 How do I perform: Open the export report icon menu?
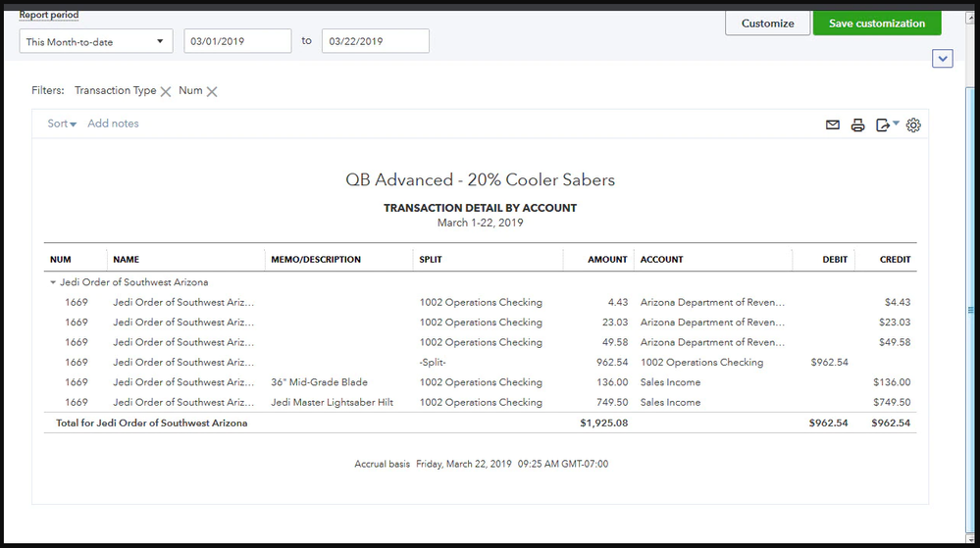pyautogui.click(x=886, y=125)
